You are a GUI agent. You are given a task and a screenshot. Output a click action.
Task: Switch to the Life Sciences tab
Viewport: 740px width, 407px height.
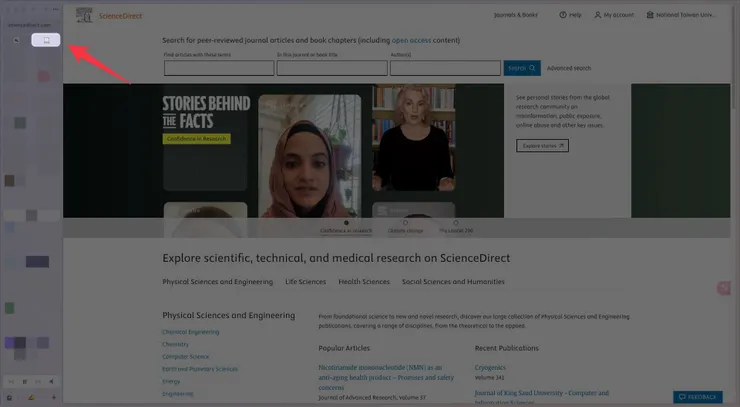click(x=305, y=282)
